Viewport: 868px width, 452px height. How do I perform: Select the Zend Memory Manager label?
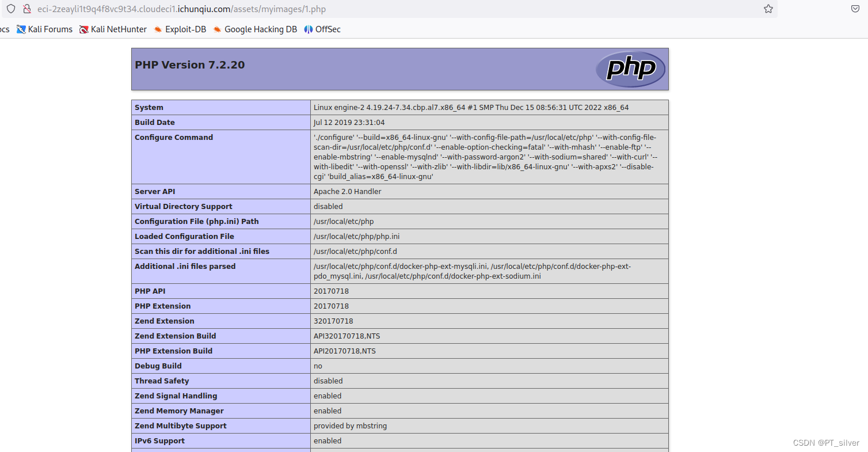click(x=179, y=411)
